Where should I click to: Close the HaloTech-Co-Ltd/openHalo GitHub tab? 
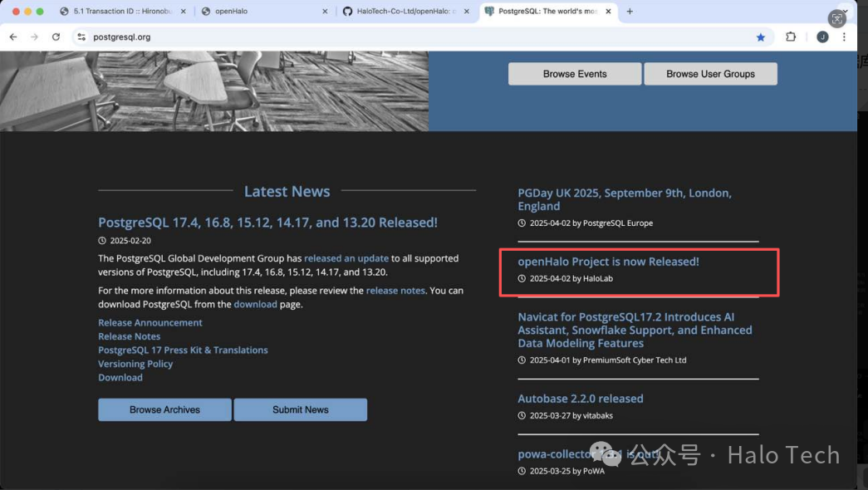(467, 11)
